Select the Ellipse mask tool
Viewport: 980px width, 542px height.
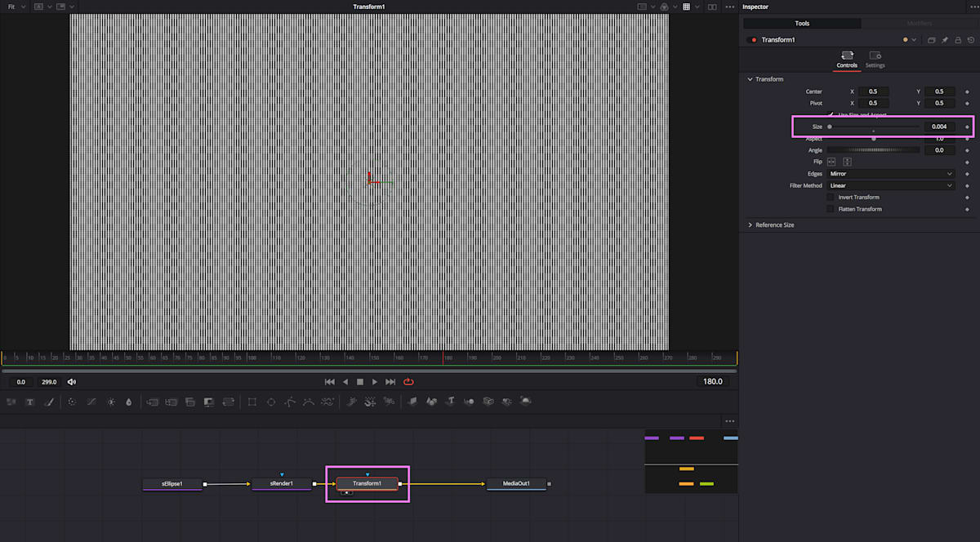pyautogui.click(x=271, y=402)
